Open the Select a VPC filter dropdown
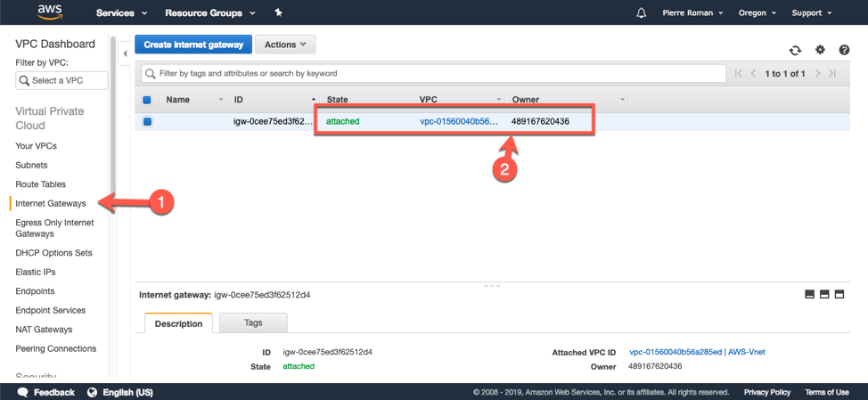 [x=61, y=80]
